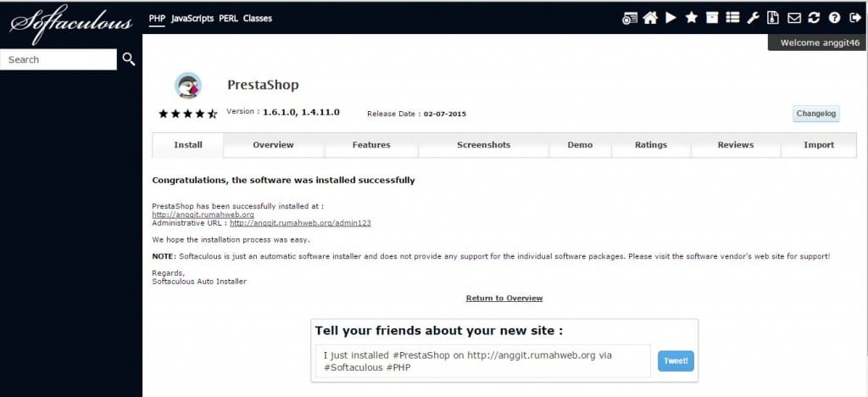Click the Changelog button
This screenshot has width=868, height=397.
click(x=816, y=114)
